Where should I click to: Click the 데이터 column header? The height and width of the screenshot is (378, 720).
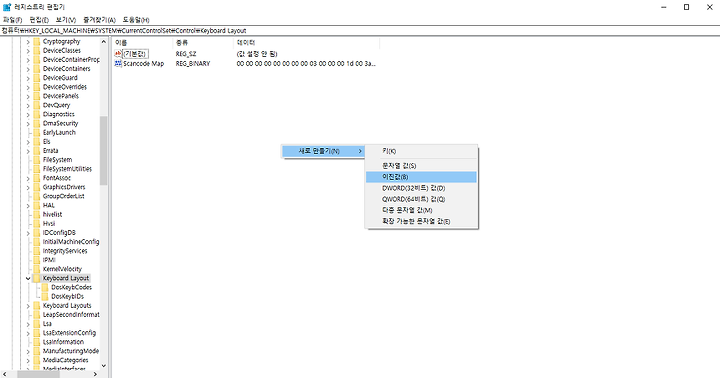307,42
